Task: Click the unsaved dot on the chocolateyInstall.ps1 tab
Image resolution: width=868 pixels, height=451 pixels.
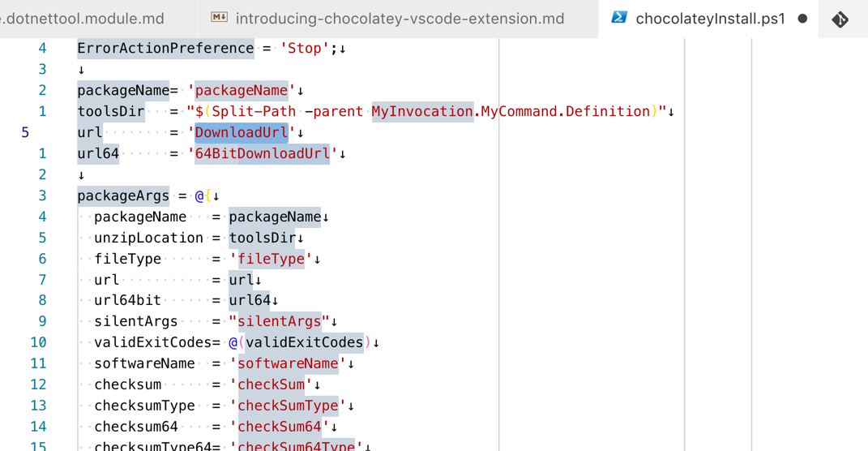Action: [802, 19]
